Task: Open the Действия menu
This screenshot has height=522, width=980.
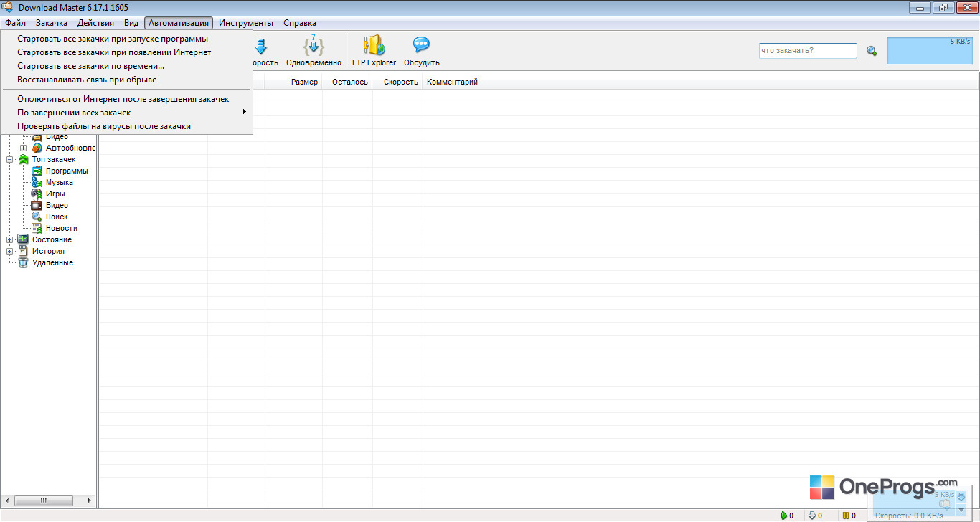Action: [x=95, y=23]
